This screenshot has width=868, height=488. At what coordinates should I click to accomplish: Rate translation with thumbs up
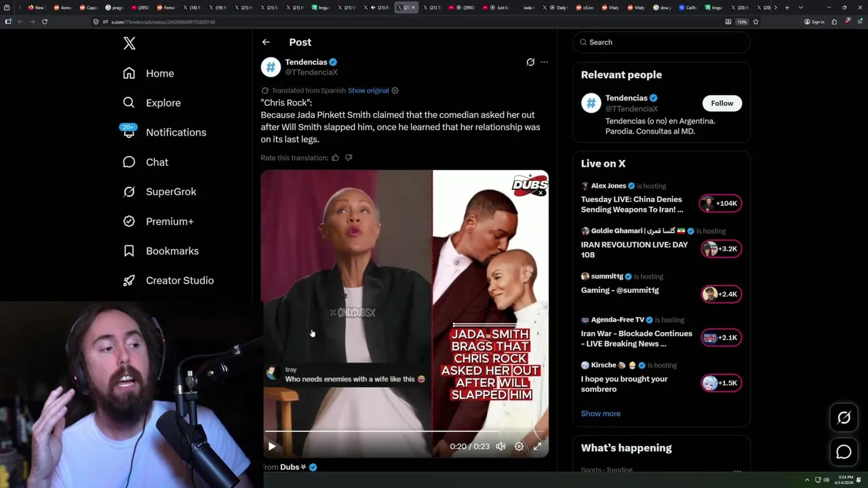coord(335,157)
